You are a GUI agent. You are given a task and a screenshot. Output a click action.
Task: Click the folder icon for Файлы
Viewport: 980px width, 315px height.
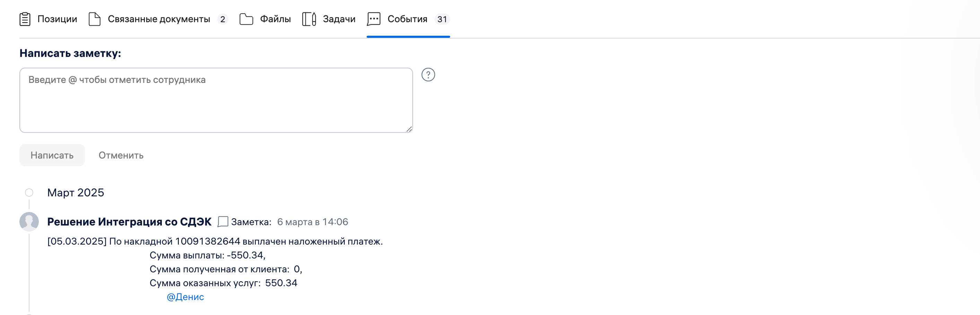[246, 19]
